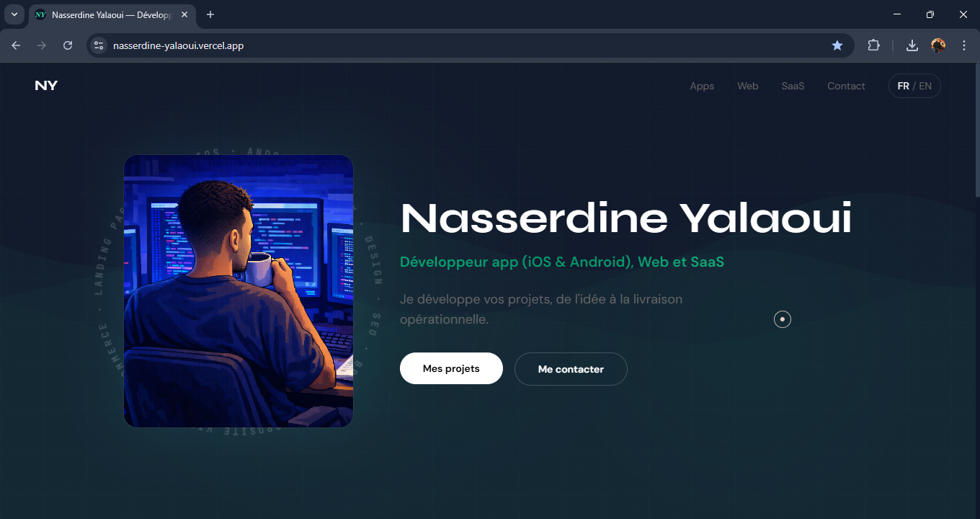Bookmark this page with the star icon
This screenshot has width=980, height=519.
point(837,45)
